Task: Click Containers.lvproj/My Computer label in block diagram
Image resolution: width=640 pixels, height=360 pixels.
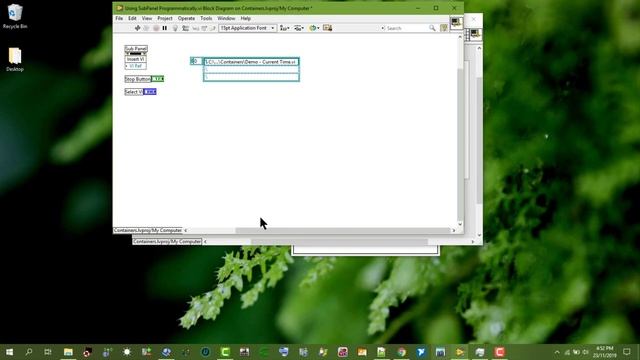Action: [148, 231]
